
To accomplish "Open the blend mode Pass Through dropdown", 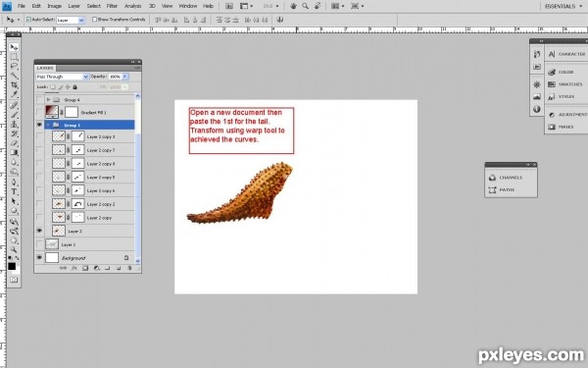I will [x=63, y=77].
